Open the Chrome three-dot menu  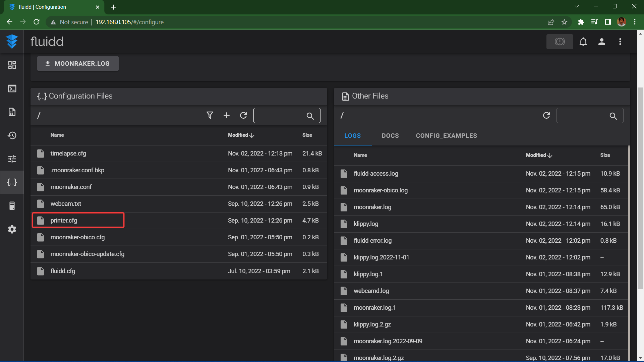coord(635,22)
